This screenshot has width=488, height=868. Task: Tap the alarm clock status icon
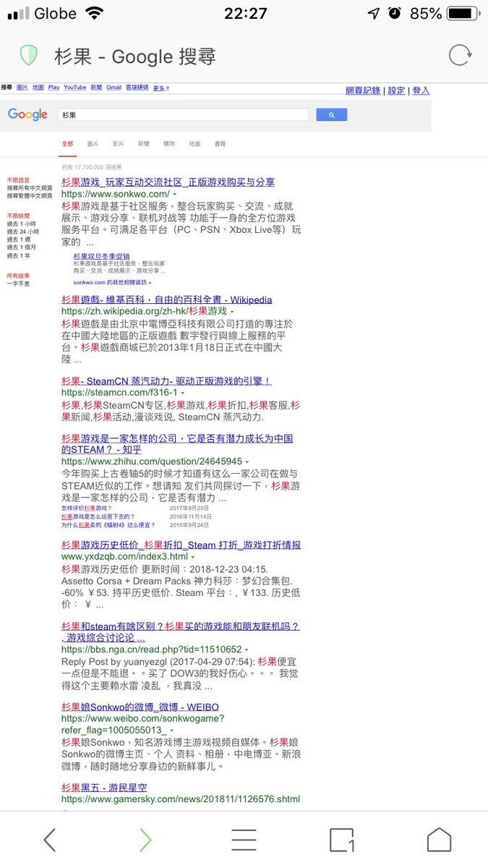pyautogui.click(x=394, y=14)
